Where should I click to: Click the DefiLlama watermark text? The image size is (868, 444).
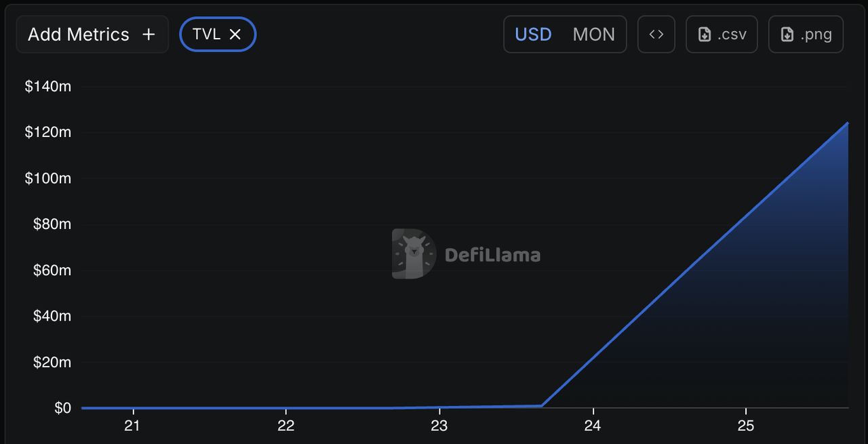pos(492,256)
